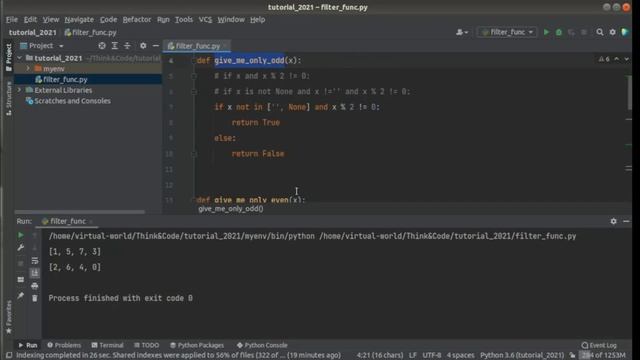The image size is (640, 360).
Task: Open Project panel options gear
Action: coord(143,46)
